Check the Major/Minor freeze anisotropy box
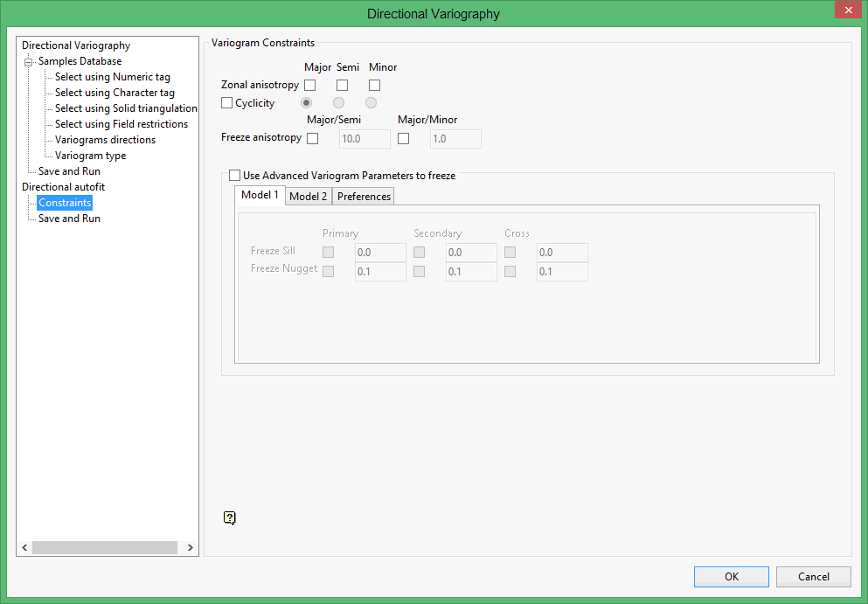The width and height of the screenshot is (868, 604). pos(404,138)
